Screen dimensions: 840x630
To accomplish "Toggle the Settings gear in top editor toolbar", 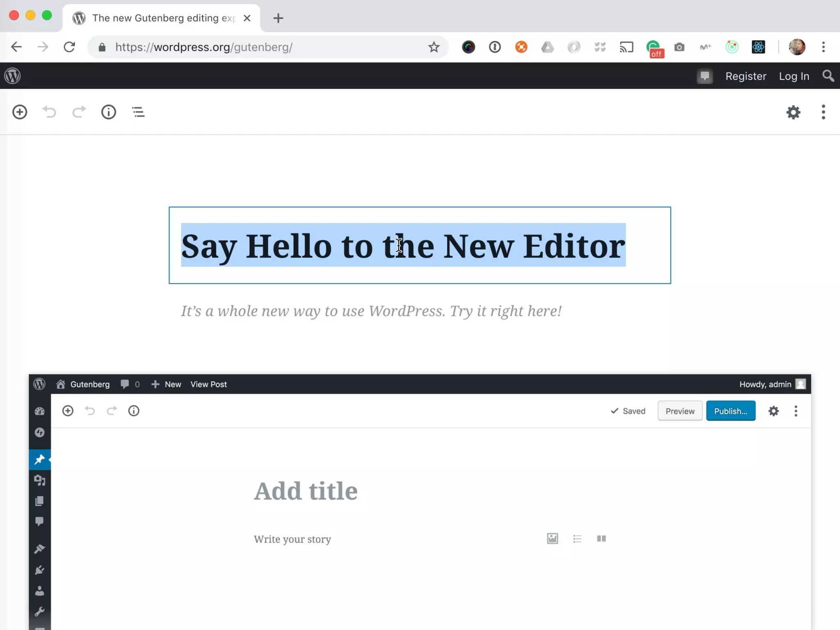I will (793, 112).
